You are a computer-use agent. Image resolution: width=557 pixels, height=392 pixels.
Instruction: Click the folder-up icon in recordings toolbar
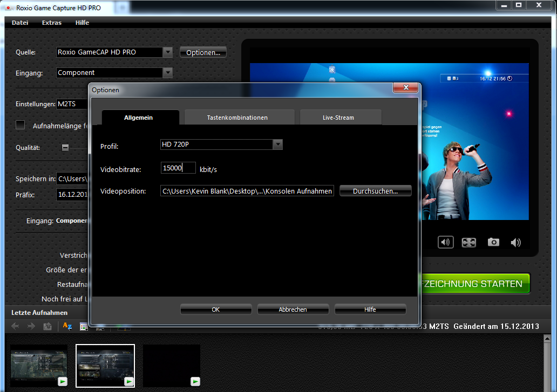click(47, 326)
